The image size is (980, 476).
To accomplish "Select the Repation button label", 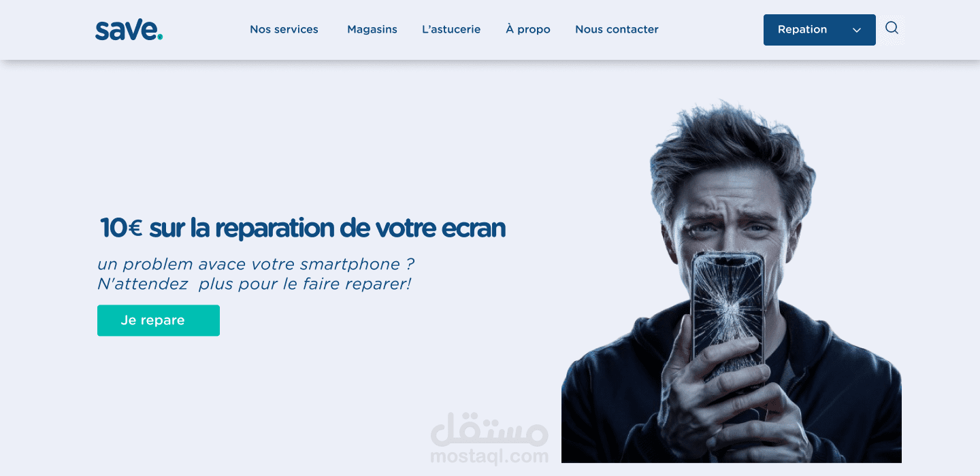I will [802, 29].
